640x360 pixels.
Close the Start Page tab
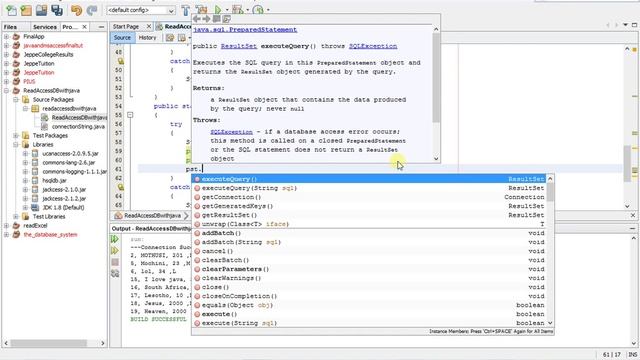149,27
